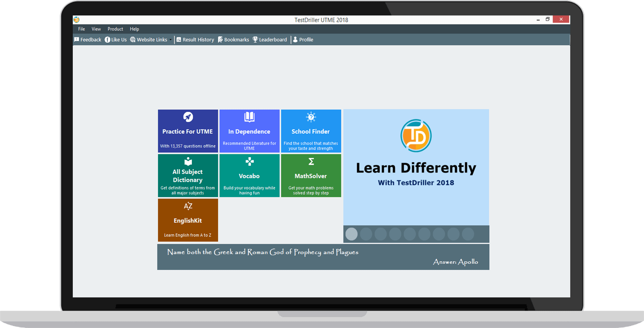Click 'Recommended Literature for UTME' text
Screen dimensions: 644x328
249,146
